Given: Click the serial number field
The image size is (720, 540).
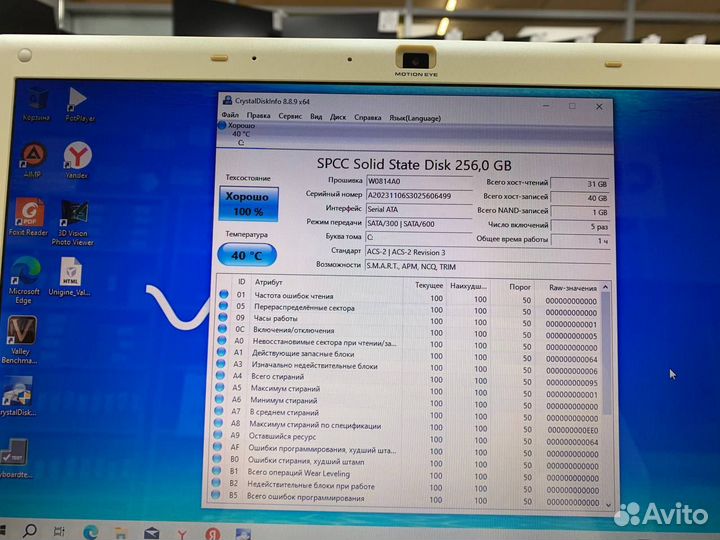Looking at the screenshot, I should point(419,196).
